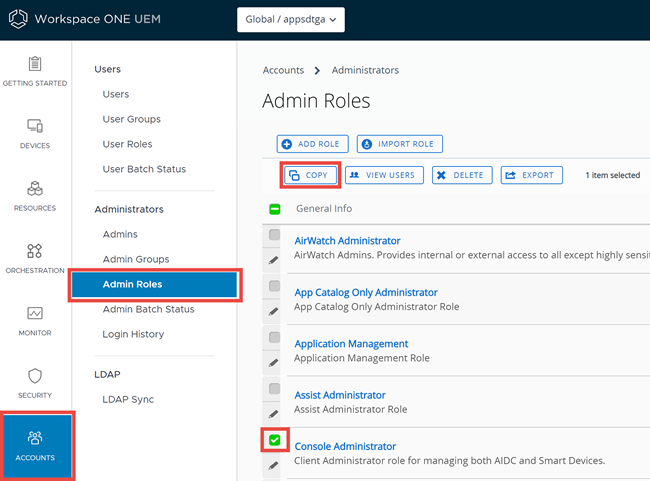This screenshot has width=650, height=481.
Task: Open Monitor chart icon
Action: 35,313
